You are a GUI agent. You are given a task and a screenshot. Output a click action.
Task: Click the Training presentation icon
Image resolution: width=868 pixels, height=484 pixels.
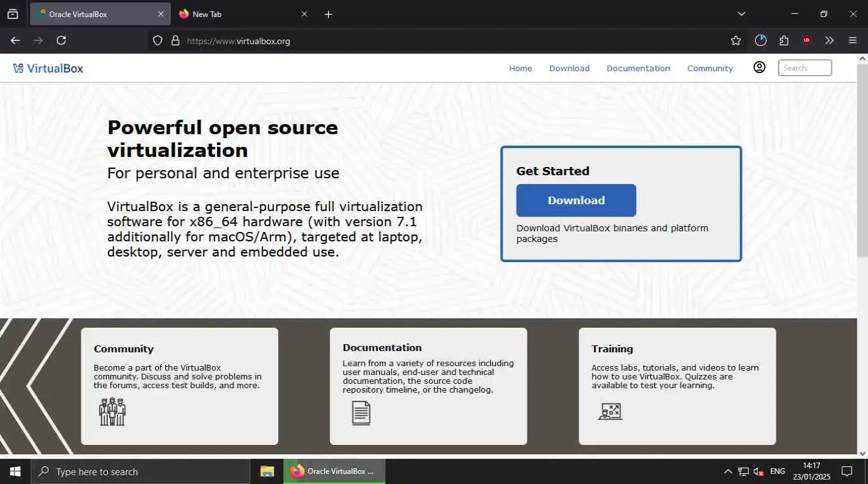pyautogui.click(x=610, y=412)
